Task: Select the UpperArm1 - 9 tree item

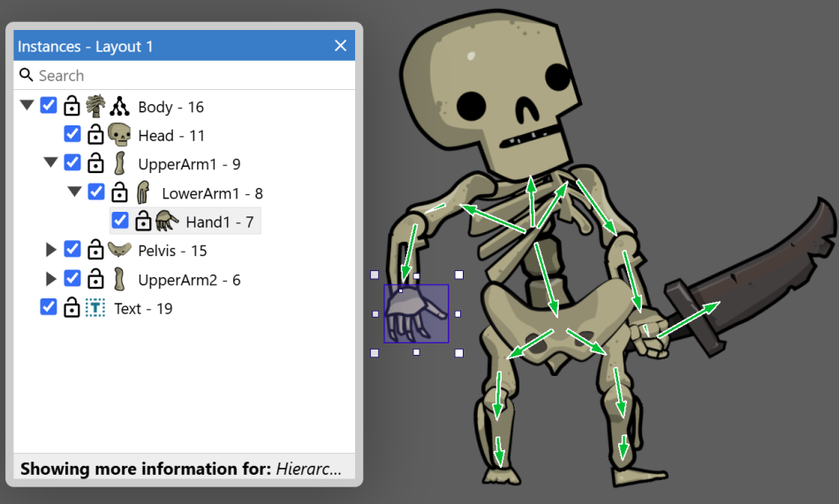Action: pyautogui.click(x=189, y=164)
